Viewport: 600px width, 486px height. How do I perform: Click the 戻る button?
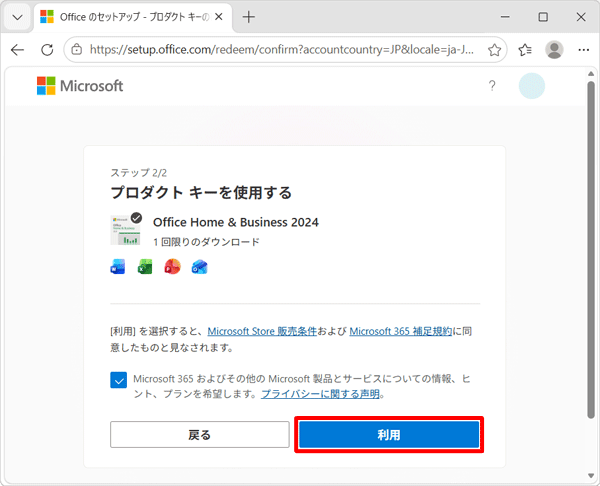(200, 435)
